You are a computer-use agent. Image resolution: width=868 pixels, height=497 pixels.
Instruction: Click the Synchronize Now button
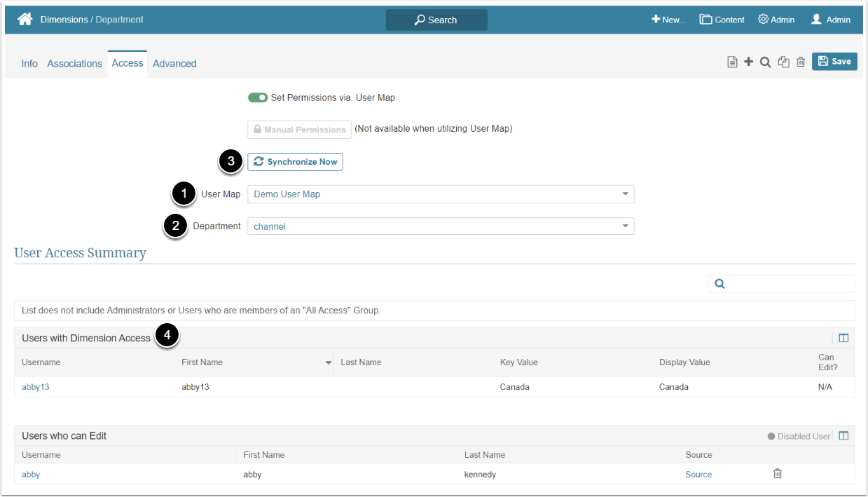pyautogui.click(x=295, y=162)
